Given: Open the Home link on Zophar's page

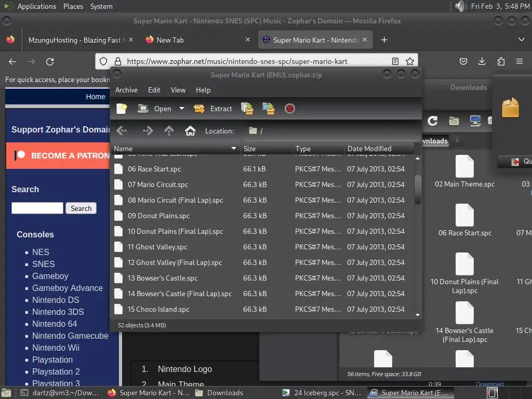Looking at the screenshot, I should click(96, 97).
